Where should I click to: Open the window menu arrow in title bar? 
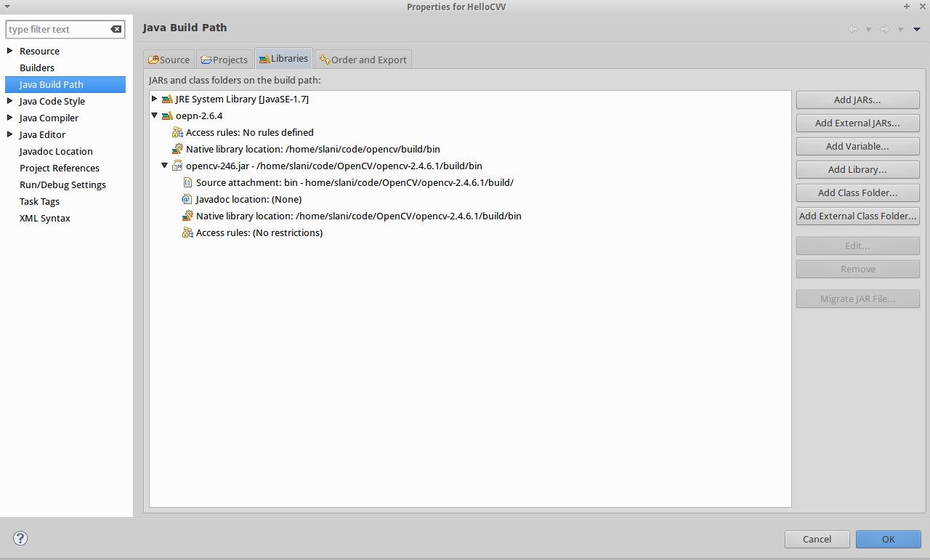click(7, 7)
